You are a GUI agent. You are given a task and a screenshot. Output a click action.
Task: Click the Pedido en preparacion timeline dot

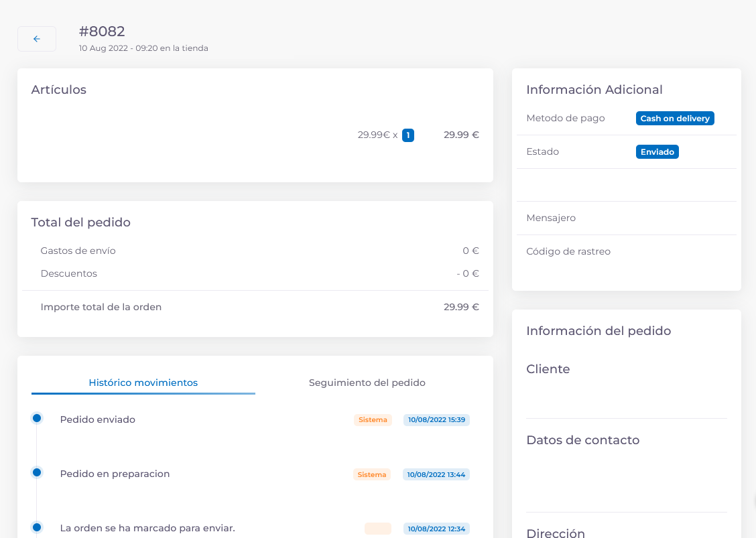(x=37, y=472)
